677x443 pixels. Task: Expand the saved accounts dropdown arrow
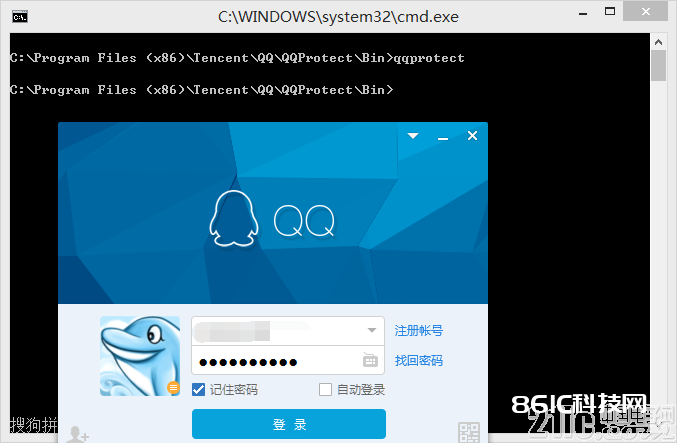point(372,330)
